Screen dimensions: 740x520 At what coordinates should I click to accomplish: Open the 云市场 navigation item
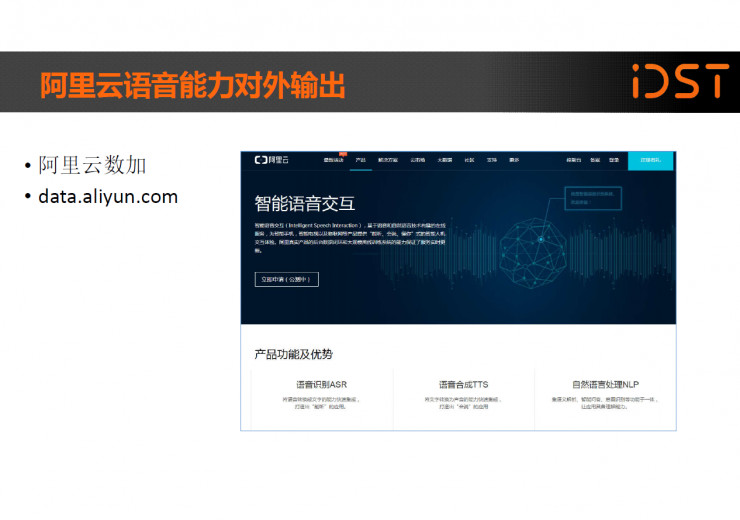pos(418,160)
